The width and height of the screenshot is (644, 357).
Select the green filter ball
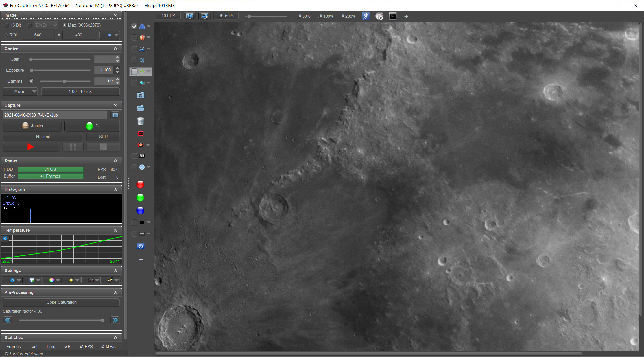(140, 198)
